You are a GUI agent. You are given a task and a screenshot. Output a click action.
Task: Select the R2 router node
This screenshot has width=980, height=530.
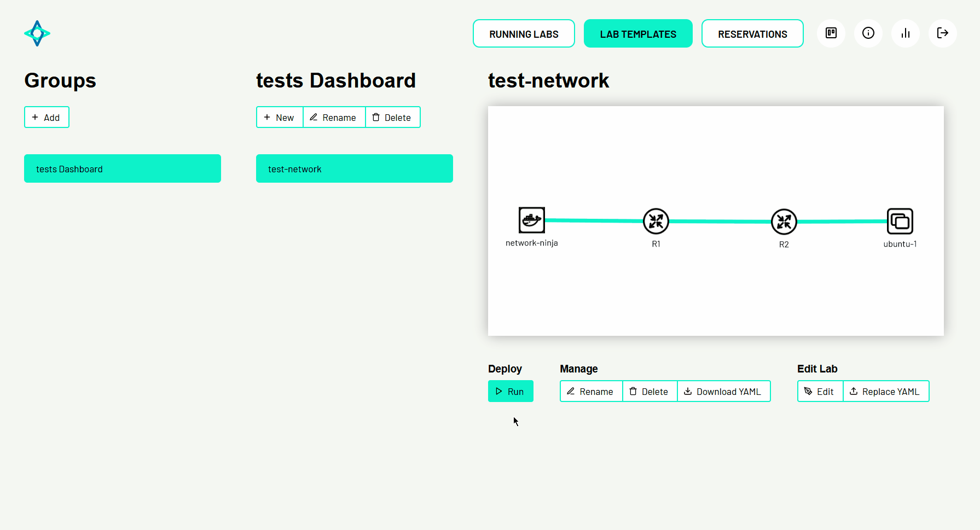click(784, 222)
